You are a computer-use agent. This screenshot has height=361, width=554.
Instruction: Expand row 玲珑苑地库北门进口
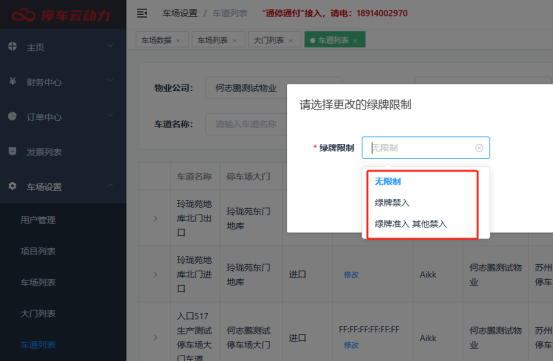(x=155, y=274)
